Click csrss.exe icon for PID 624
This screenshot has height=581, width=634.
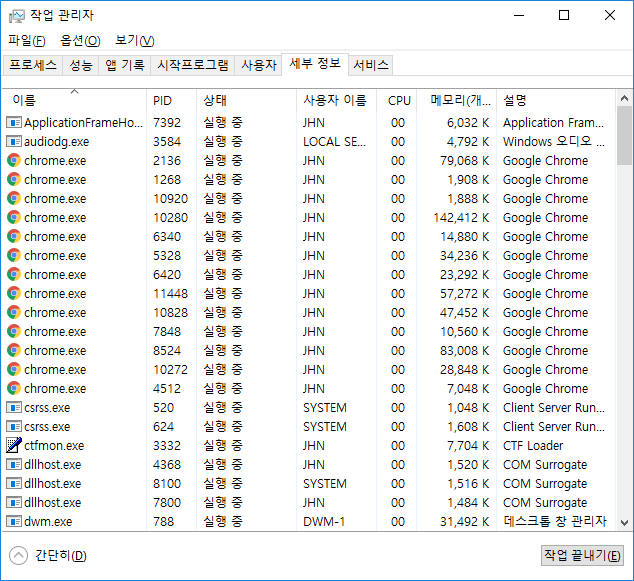pos(14,426)
